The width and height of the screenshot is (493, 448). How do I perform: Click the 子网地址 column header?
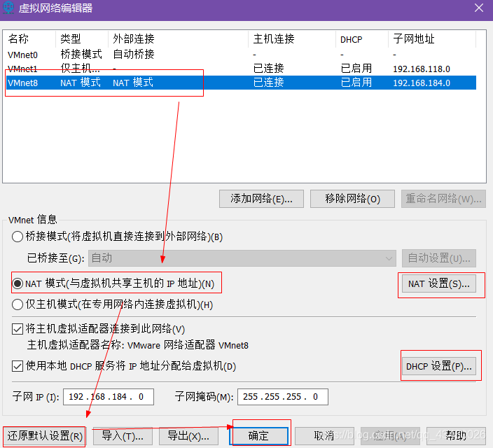(x=432, y=39)
